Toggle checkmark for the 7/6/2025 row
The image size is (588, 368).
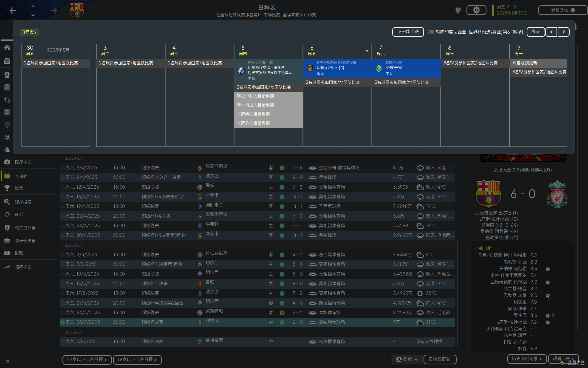(62, 342)
